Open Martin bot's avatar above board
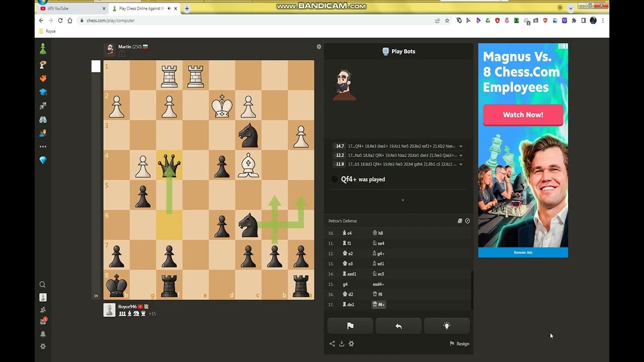The width and height of the screenshot is (644, 362). [x=110, y=49]
